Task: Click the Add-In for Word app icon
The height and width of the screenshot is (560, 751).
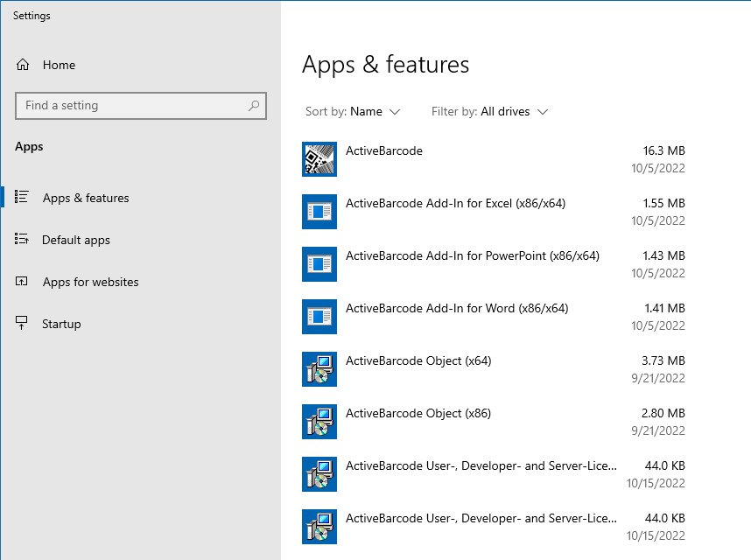Action: (x=319, y=317)
